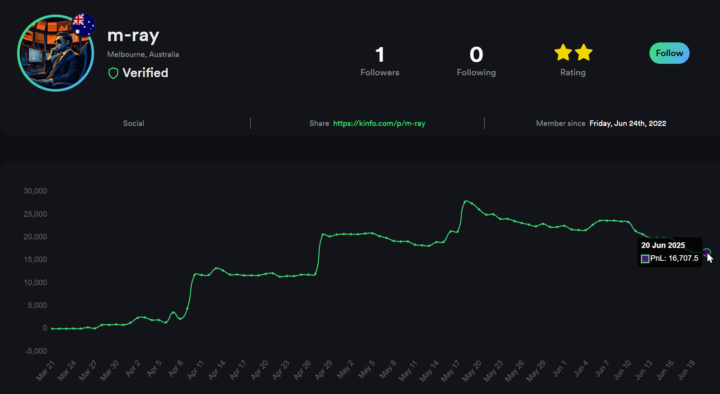Click the -5,000 y-axis label

(35, 351)
